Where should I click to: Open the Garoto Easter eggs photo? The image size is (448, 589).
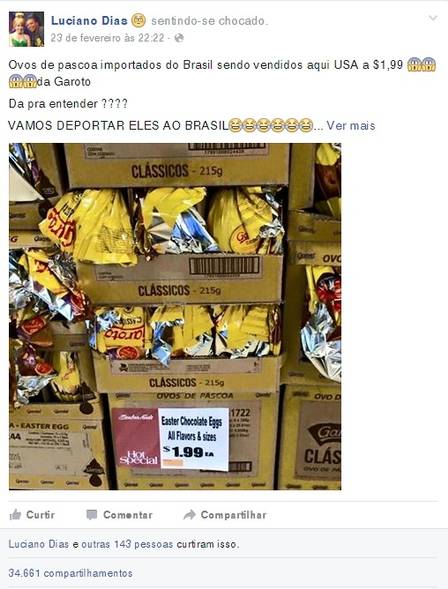pos(175,316)
